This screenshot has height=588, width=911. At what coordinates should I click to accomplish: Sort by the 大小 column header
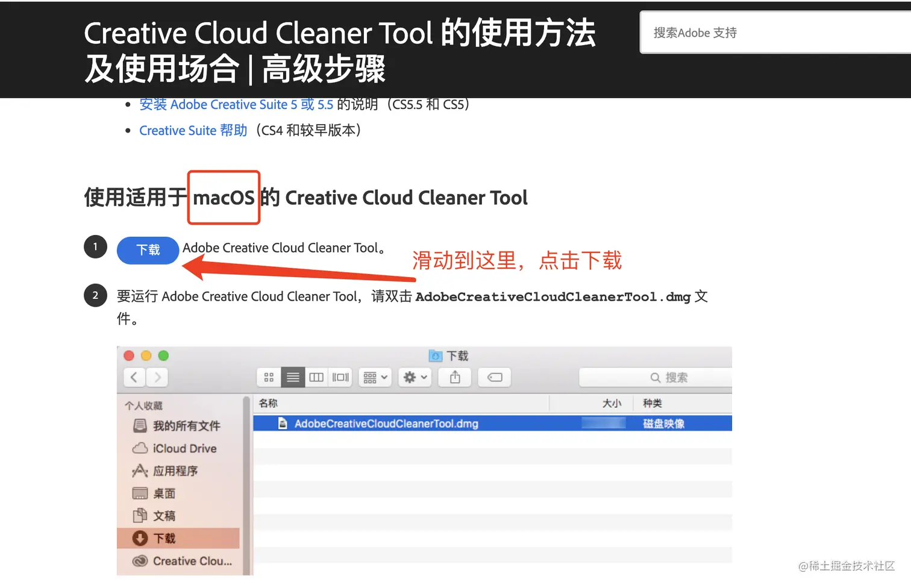pyautogui.click(x=612, y=403)
